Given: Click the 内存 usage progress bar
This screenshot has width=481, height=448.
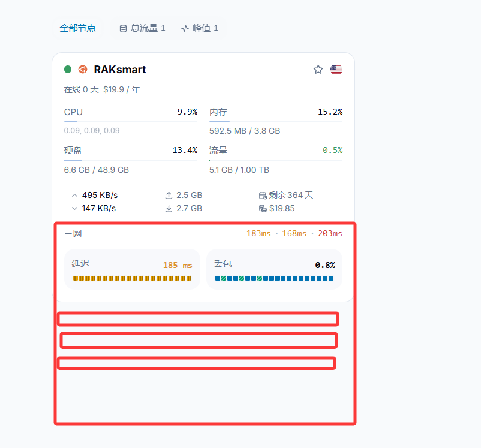Looking at the screenshot, I should tap(276, 122).
